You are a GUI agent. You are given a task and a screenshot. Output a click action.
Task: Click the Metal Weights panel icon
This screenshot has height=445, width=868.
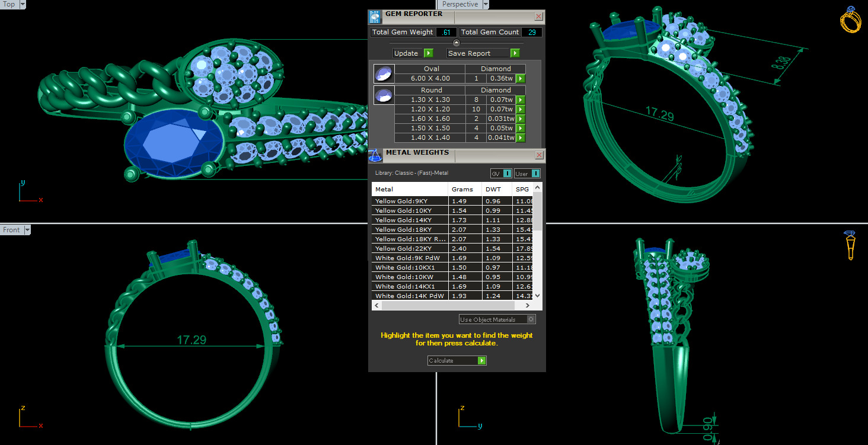pos(375,156)
